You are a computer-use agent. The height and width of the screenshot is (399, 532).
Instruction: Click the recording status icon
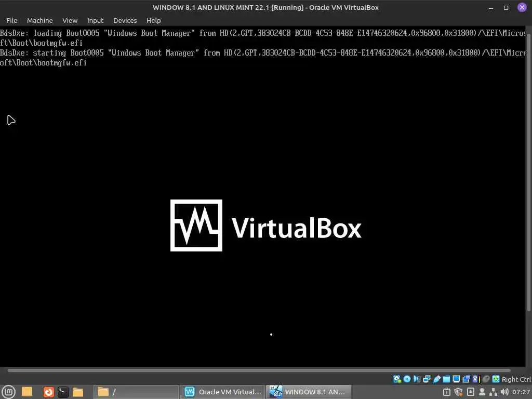pyautogui.click(x=466, y=379)
